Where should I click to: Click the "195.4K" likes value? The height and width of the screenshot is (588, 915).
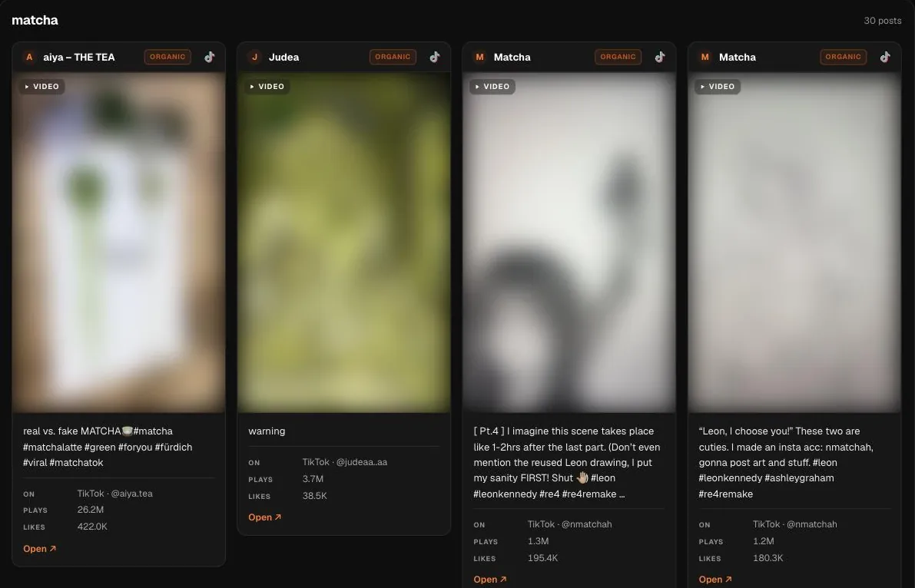(542, 558)
